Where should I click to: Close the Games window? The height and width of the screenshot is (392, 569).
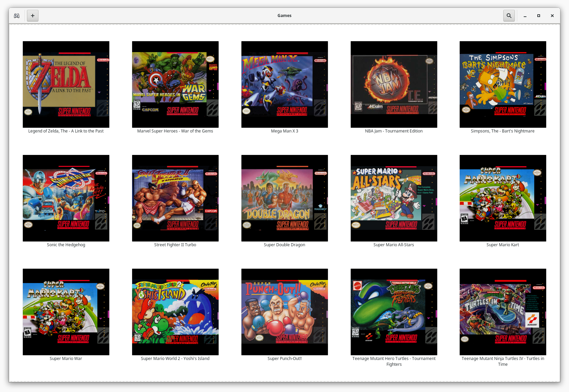click(x=552, y=16)
